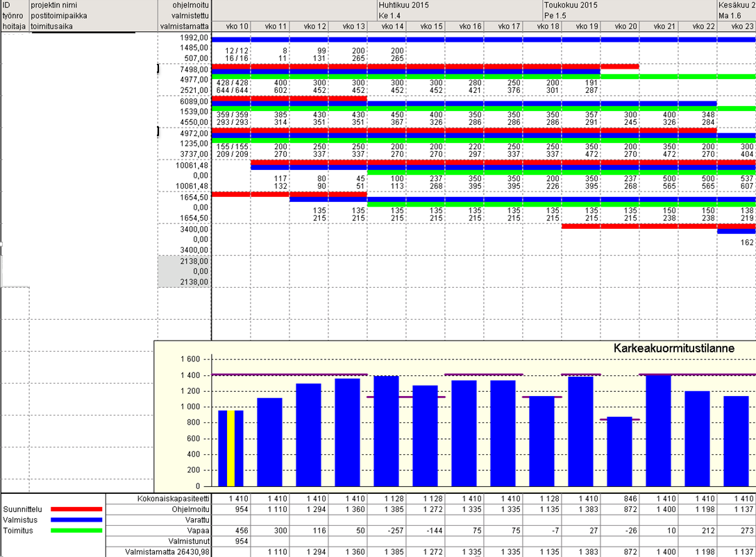Click the hoitaja header label
Screen dimensions: 756x557
coord(13,26)
